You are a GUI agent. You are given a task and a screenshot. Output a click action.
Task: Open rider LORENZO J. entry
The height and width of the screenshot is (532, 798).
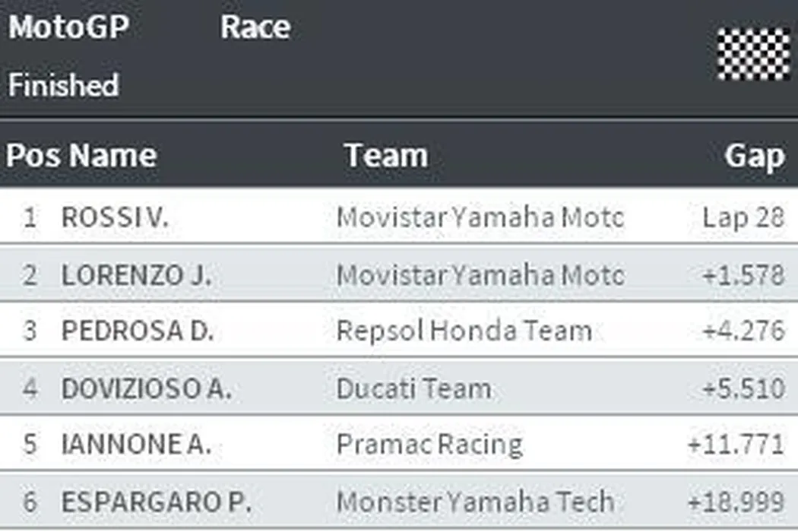pyautogui.click(x=136, y=274)
